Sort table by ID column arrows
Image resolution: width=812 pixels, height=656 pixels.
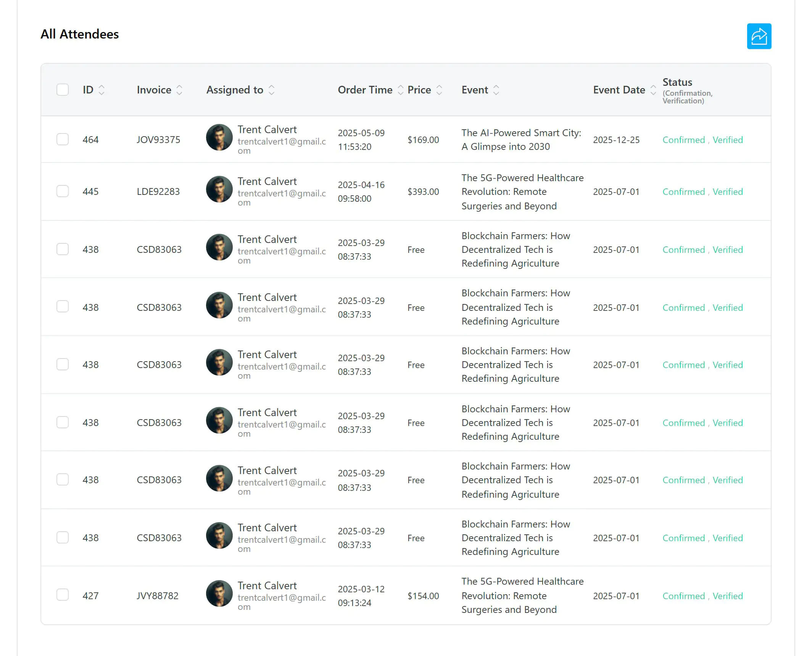click(x=101, y=90)
